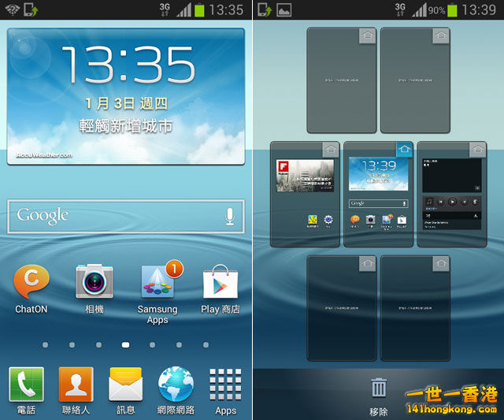Tap the microphone voice search icon
Screen dimensions: 504x420
(230, 216)
